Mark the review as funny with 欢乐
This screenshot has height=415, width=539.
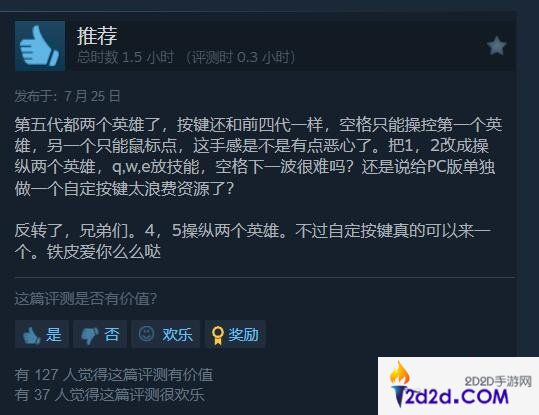165,334
